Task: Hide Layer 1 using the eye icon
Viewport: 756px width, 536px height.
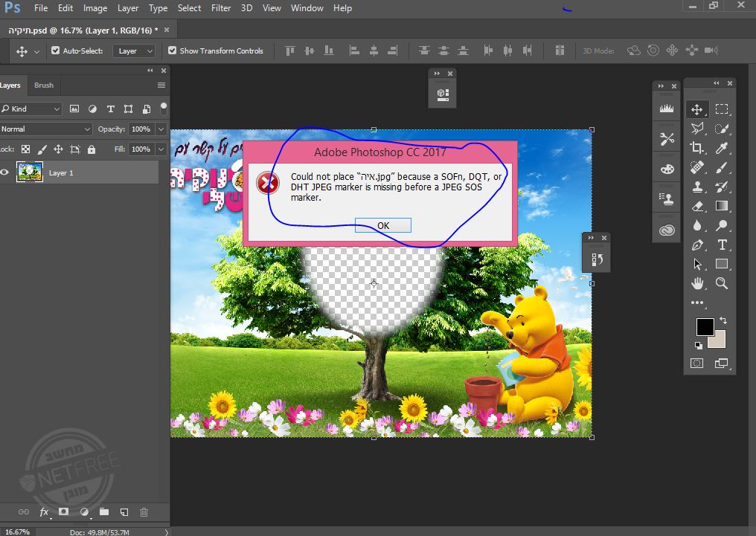Action: point(5,172)
